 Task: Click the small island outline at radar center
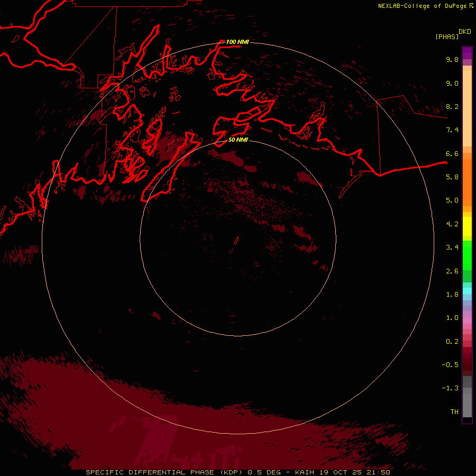(236, 241)
